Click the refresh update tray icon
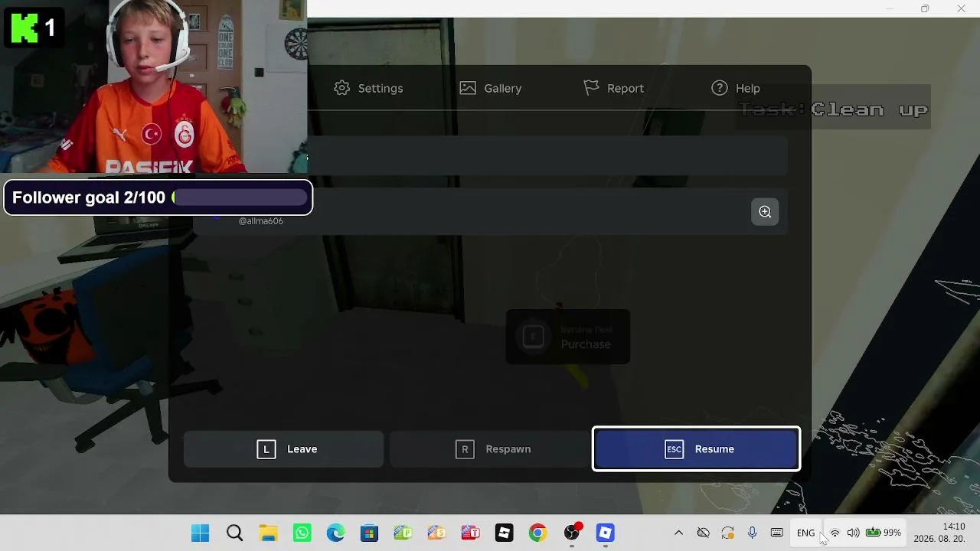 click(727, 533)
